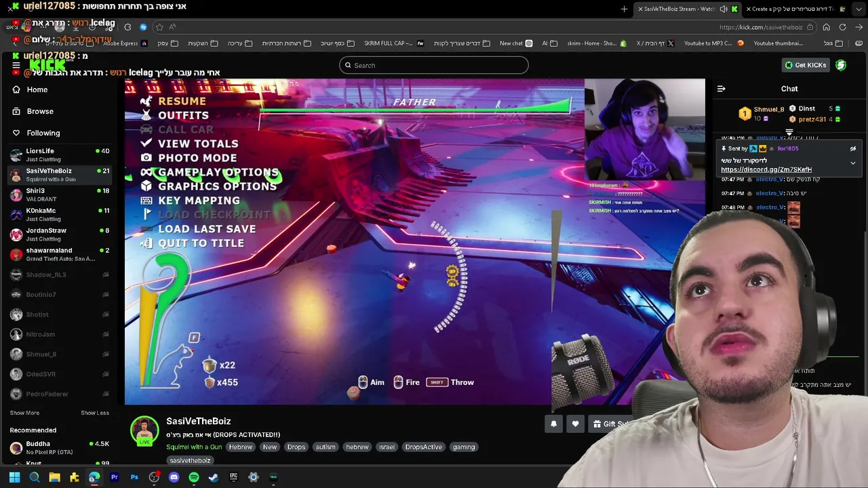Click pretz431 in the chat leaderboard
Viewport: 868px width, 488px height.
[x=812, y=119]
